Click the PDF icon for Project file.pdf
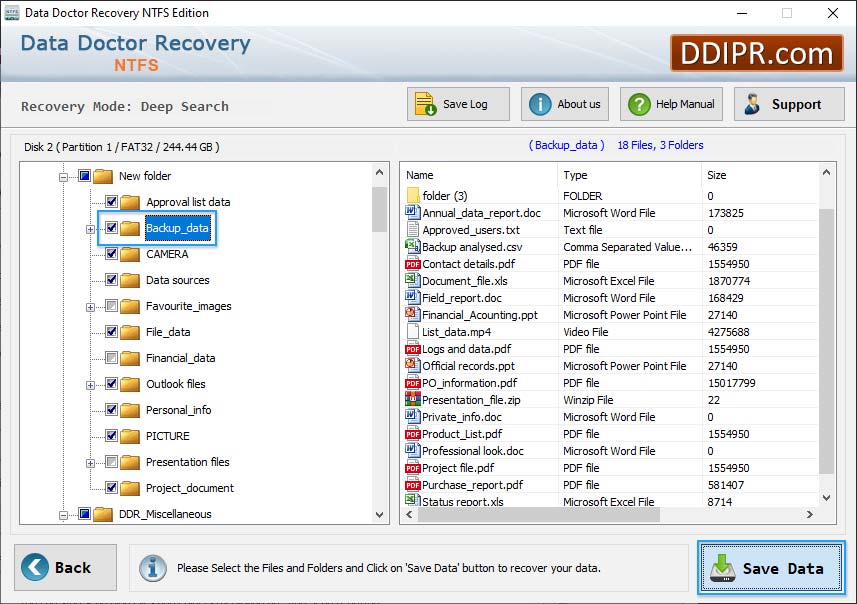This screenshot has width=857, height=604. point(413,468)
